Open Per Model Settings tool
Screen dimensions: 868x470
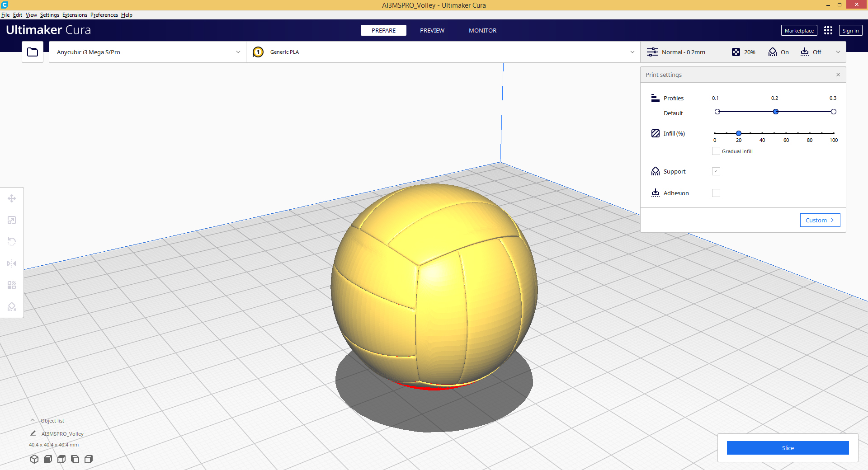pos(12,285)
